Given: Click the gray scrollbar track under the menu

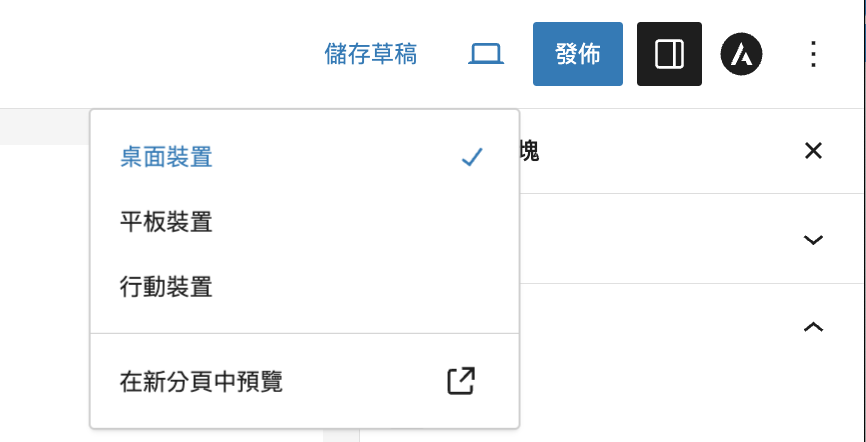Looking at the screenshot, I should tap(341, 435).
